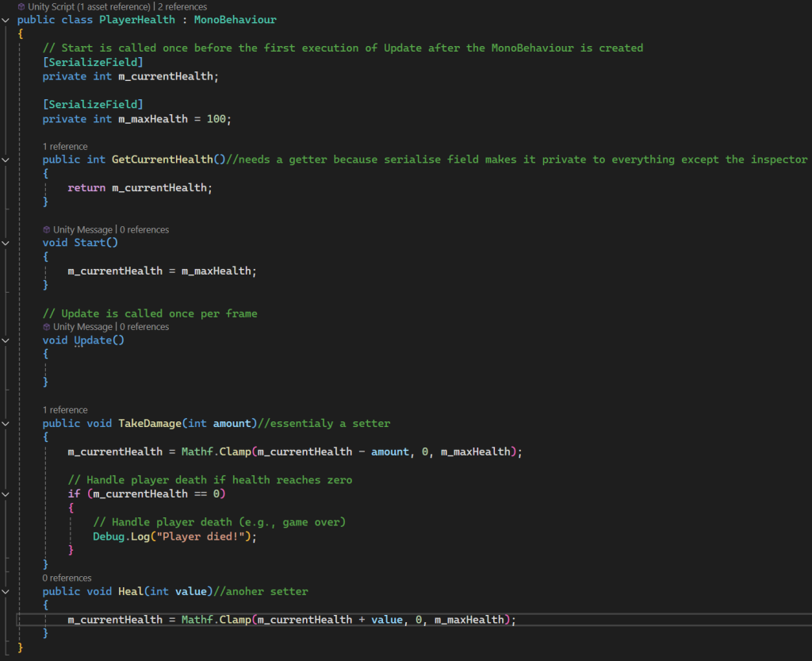Image resolution: width=812 pixels, height=661 pixels.
Task: Click the 'value' parameter in Heal signature
Action: pyautogui.click(x=190, y=592)
